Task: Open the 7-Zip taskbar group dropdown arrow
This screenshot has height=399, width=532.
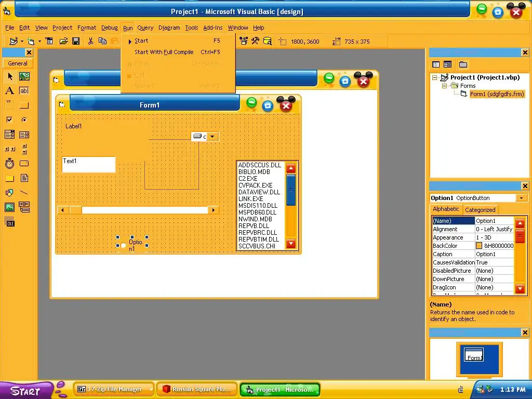Action: click(151, 390)
